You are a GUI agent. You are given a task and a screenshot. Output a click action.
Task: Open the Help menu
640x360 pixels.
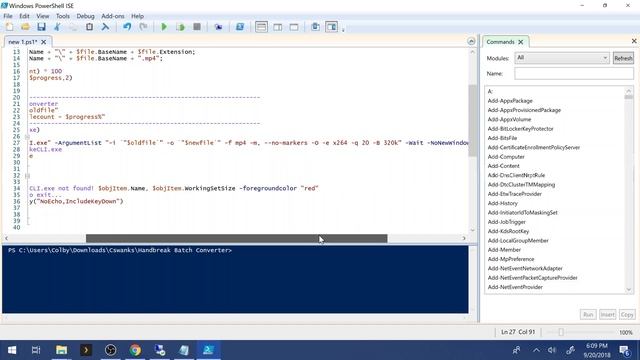(137, 16)
